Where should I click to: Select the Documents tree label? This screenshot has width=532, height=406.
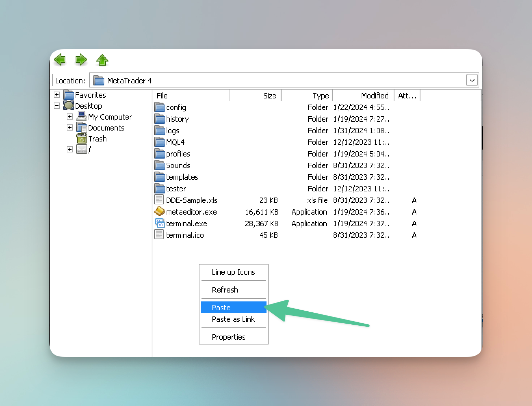[x=106, y=128]
